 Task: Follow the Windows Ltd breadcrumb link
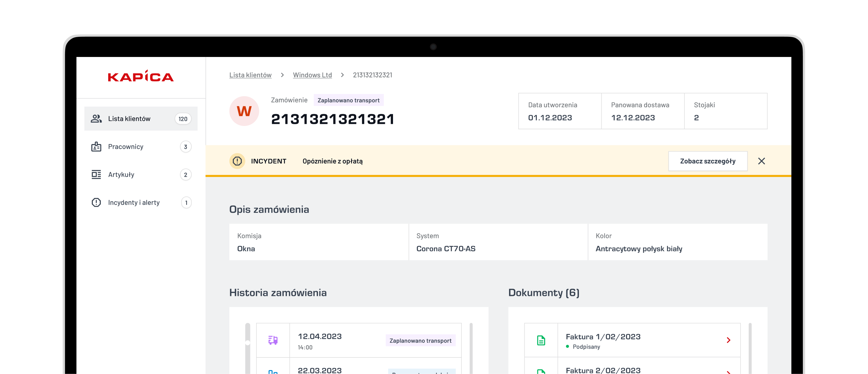coord(312,75)
